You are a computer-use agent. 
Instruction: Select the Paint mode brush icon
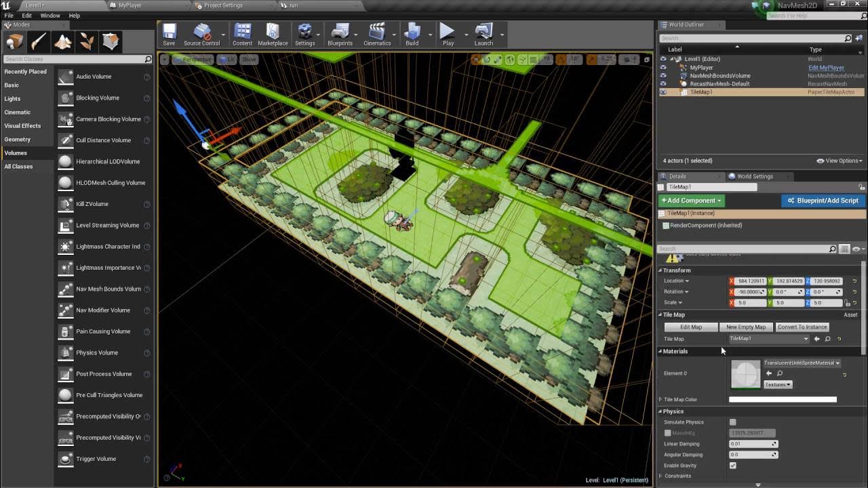point(39,42)
